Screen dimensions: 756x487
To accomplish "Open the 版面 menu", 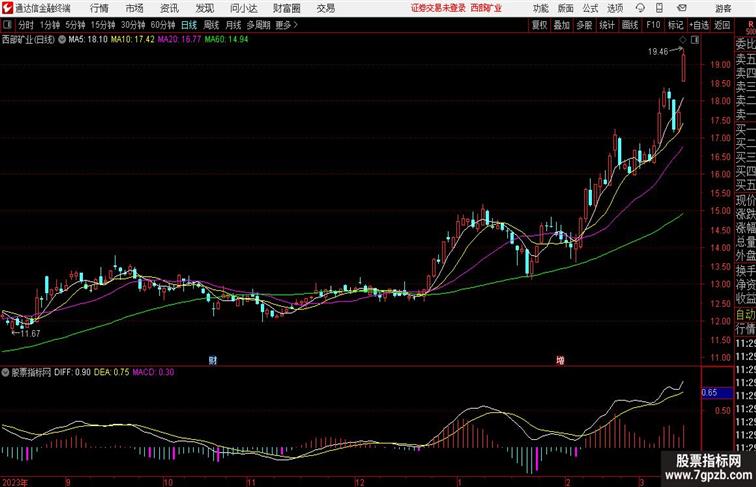I will tap(566, 8).
